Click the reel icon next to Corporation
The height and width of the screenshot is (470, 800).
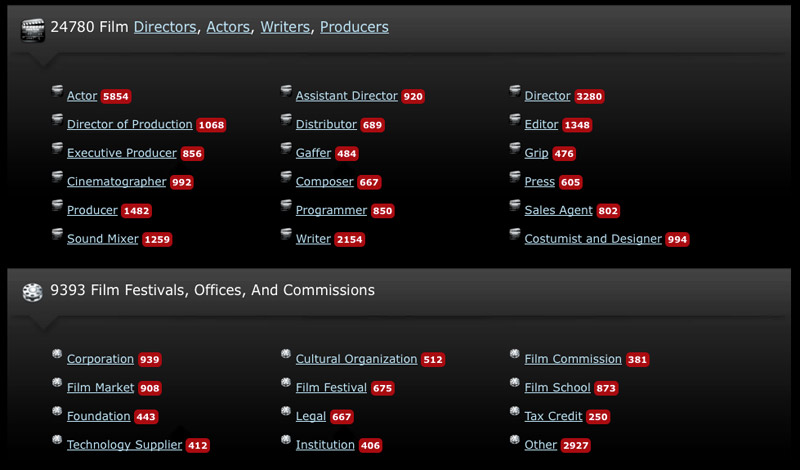click(57, 356)
